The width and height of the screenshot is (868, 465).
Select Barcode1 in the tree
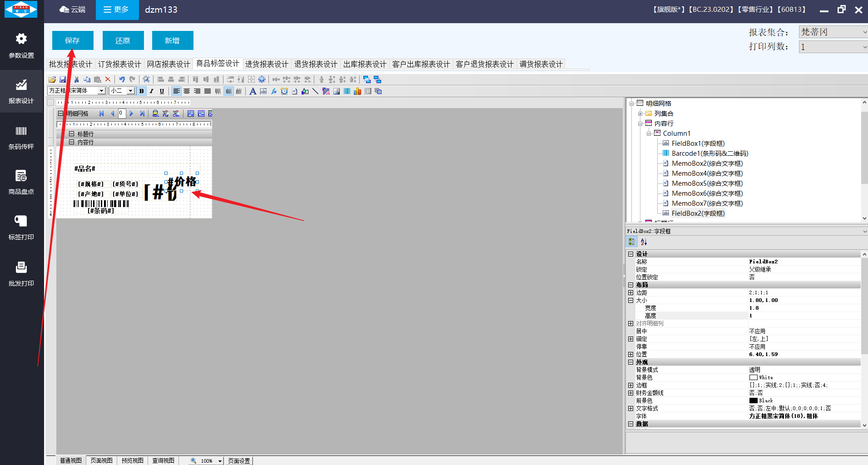[709, 153]
